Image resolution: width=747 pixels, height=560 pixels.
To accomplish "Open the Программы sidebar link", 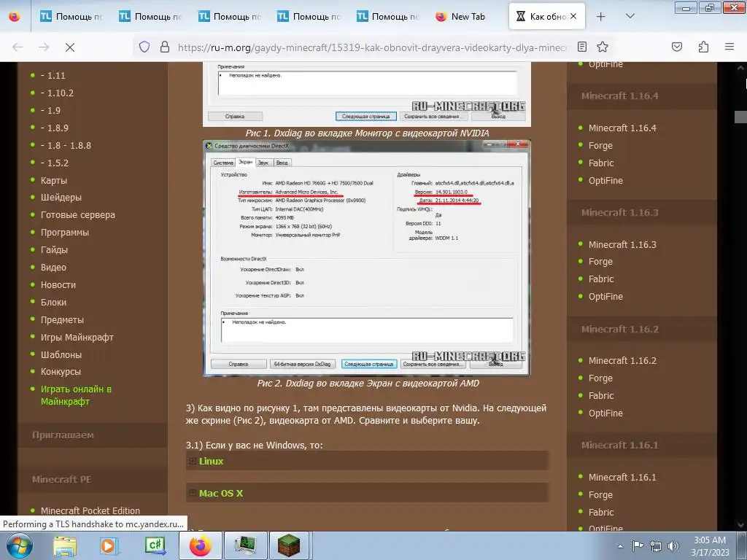I will tap(65, 233).
